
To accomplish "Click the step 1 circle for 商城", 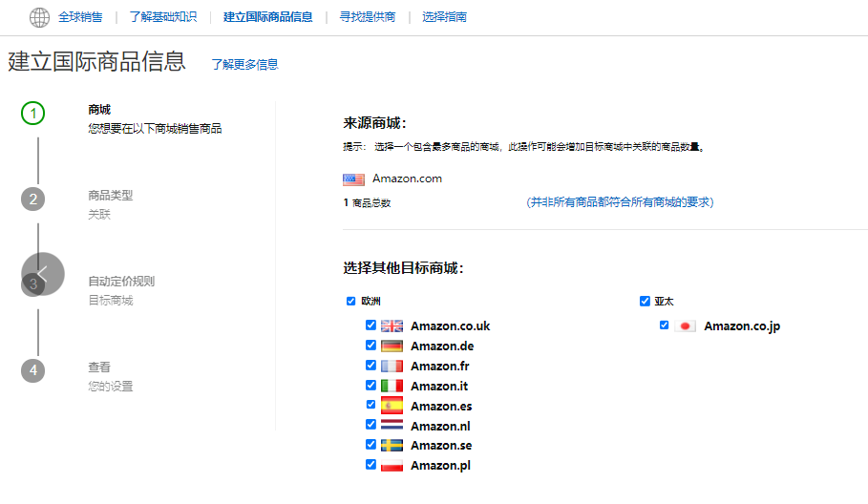I will [32, 114].
